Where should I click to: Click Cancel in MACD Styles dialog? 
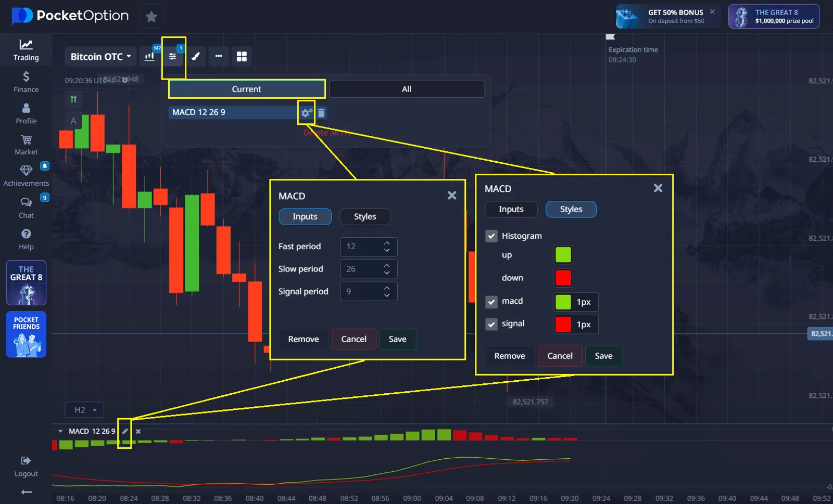pyautogui.click(x=560, y=356)
